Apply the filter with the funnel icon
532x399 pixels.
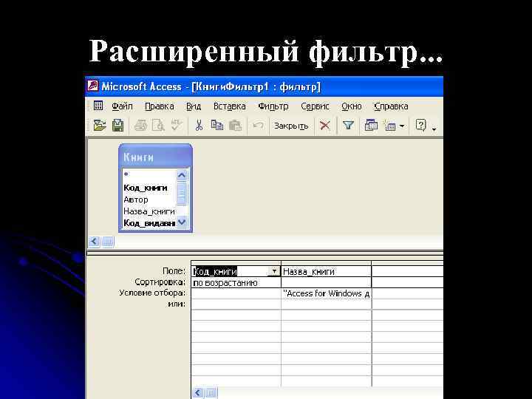tap(348, 126)
